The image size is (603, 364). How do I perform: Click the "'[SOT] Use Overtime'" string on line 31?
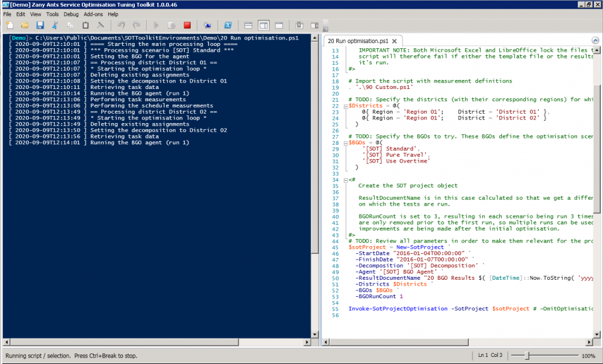point(396,161)
